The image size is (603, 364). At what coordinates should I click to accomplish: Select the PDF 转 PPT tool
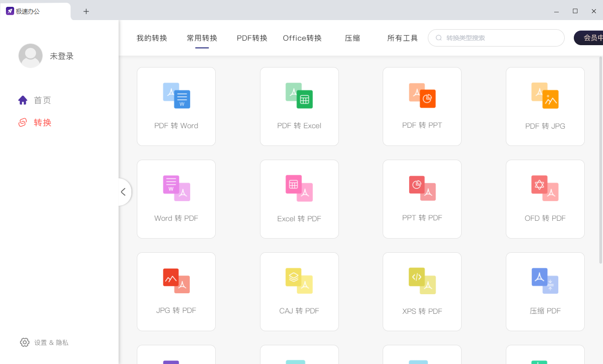pyautogui.click(x=422, y=106)
